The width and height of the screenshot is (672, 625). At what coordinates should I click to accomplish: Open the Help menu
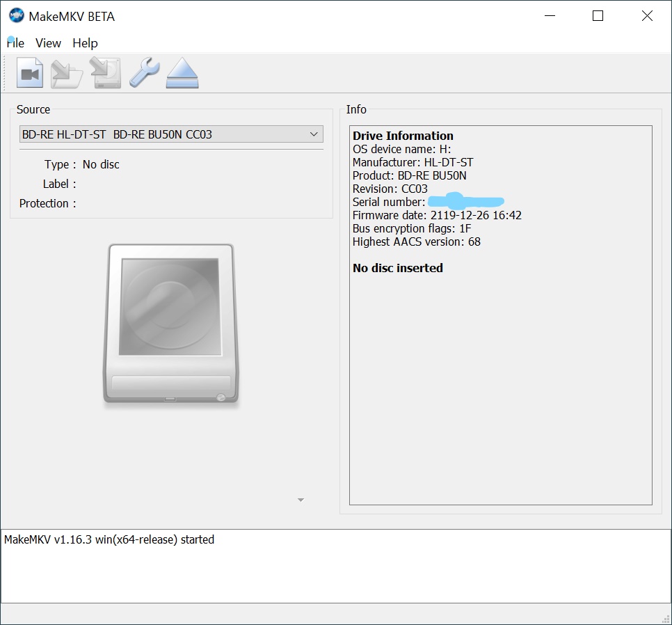click(85, 43)
